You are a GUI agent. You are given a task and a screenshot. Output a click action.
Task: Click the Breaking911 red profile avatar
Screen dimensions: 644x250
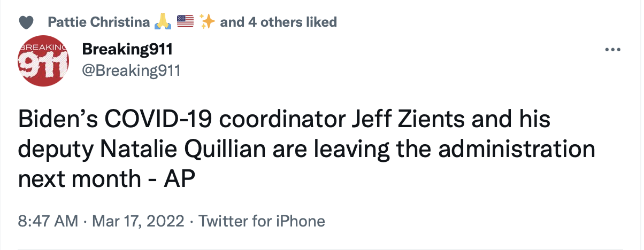pyautogui.click(x=44, y=61)
